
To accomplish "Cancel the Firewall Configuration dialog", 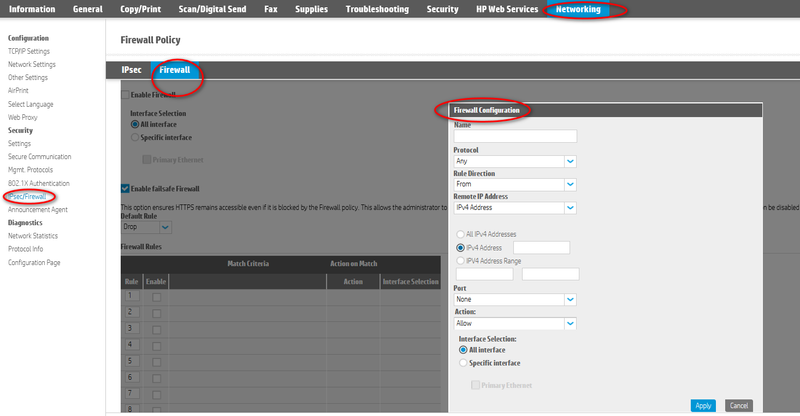I will pyautogui.click(x=738, y=406).
